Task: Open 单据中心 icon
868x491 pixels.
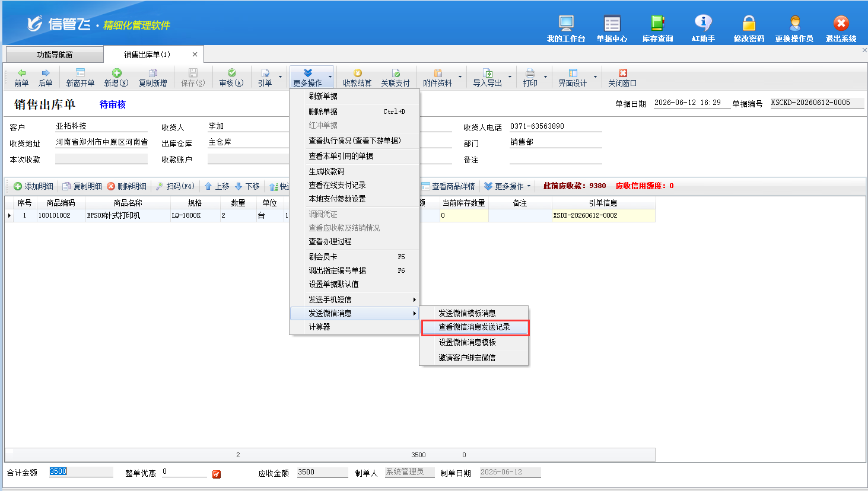Action: (612, 28)
